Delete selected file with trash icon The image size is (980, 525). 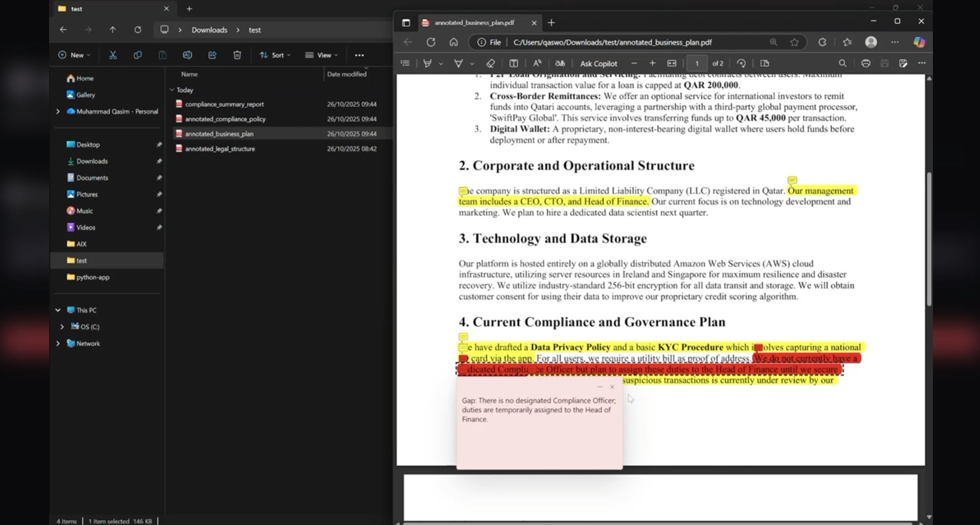(237, 55)
